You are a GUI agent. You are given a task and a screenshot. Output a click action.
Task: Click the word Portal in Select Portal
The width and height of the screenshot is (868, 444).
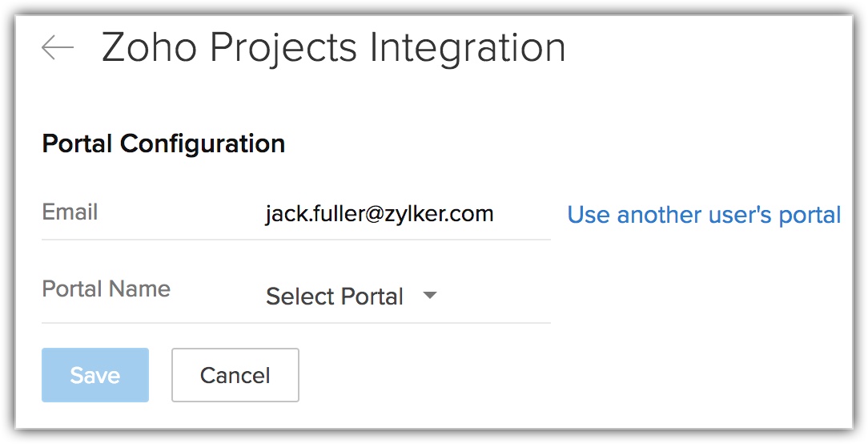pyautogui.click(x=369, y=297)
